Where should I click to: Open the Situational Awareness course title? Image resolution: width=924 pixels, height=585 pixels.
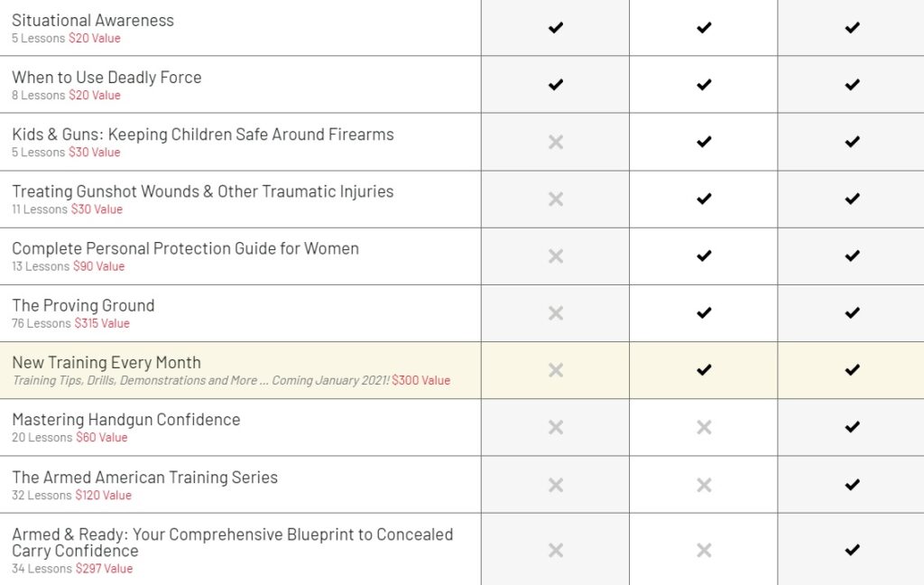(93, 20)
